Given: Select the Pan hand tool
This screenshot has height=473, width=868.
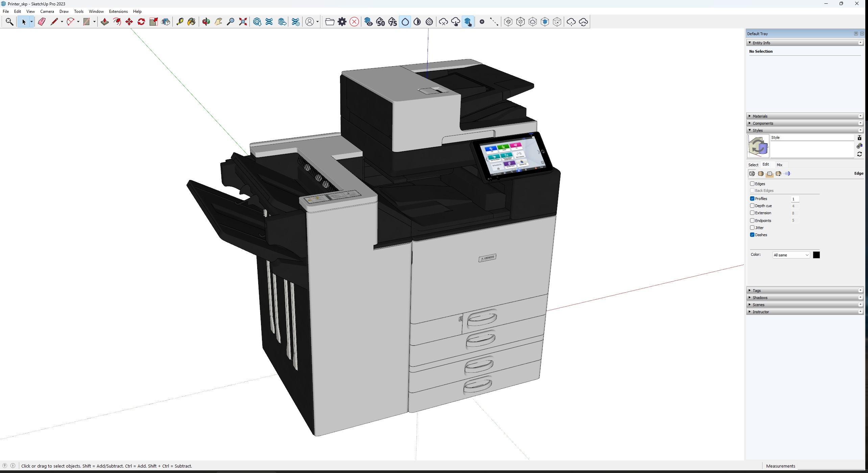Looking at the screenshot, I should [x=218, y=22].
